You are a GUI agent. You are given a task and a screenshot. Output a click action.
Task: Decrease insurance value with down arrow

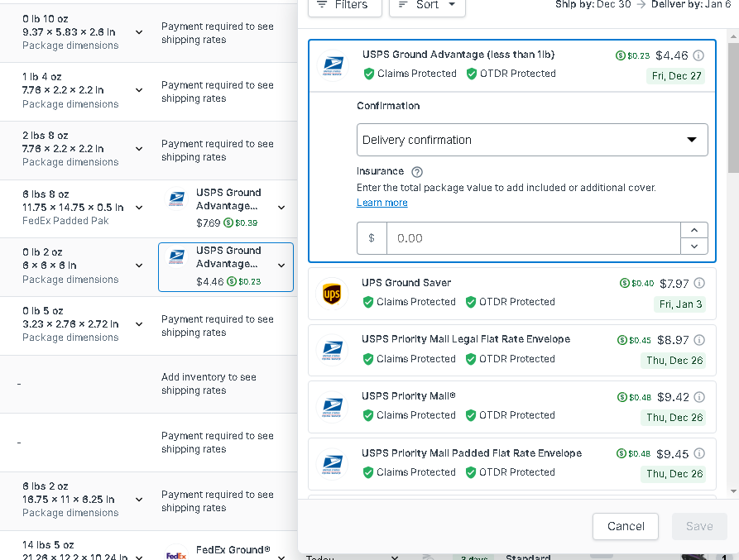(694, 246)
